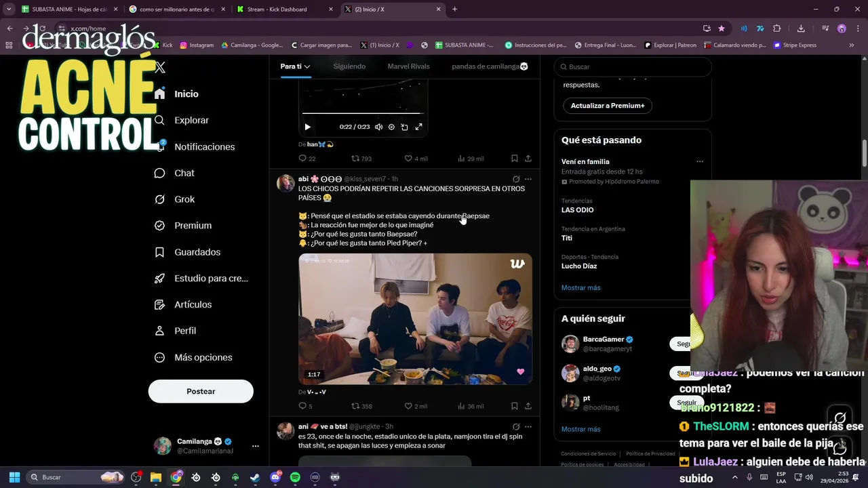Bookmark this page with star icon

[x=722, y=28]
